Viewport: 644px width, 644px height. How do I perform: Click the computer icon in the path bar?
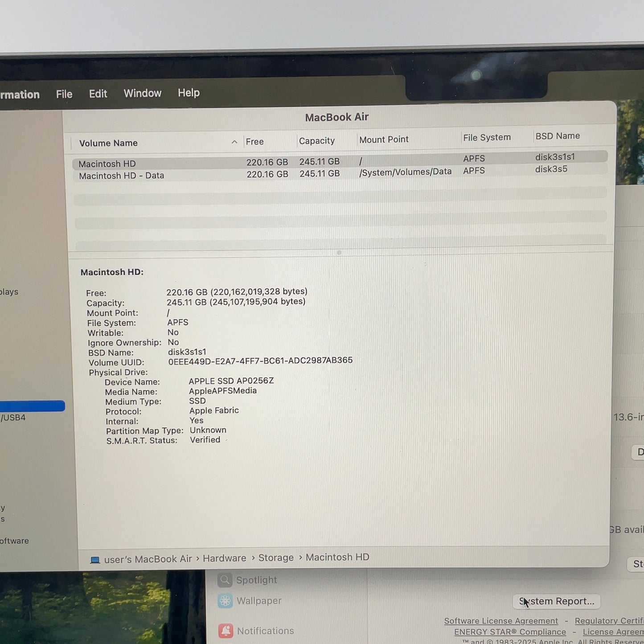coord(95,560)
